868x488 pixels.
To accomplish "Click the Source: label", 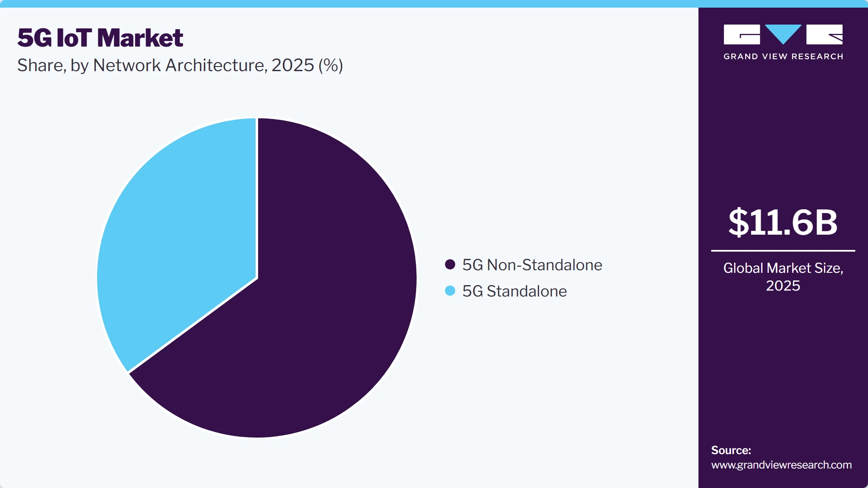I will click(731, 450).
